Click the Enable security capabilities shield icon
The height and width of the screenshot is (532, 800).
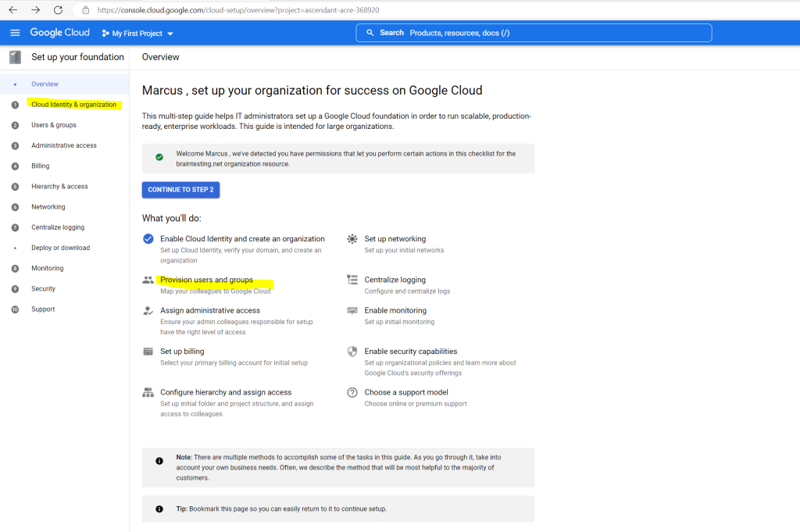[352, 352]
